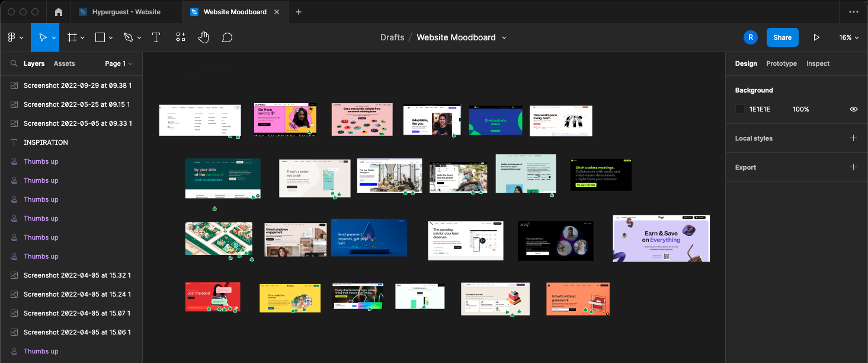The image size is (868, 363).
Task: Expand the Page 1 pages dropdown
Action: pos(118,63)
